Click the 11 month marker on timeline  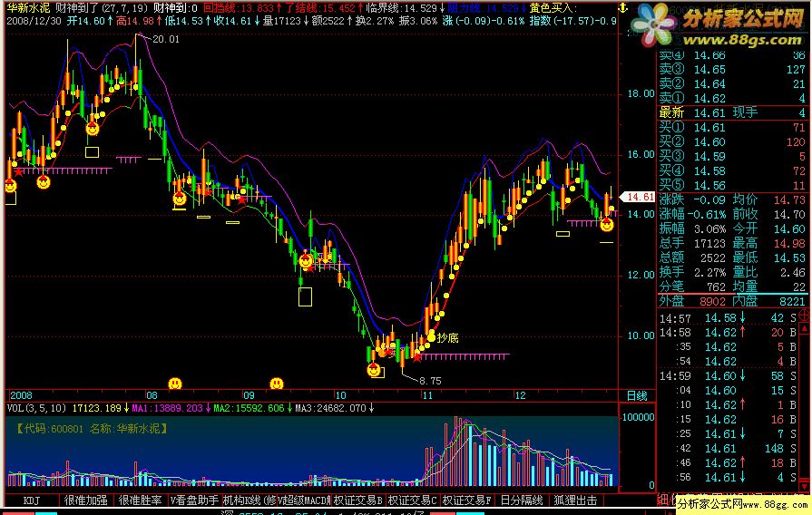[x=426, y=395]
